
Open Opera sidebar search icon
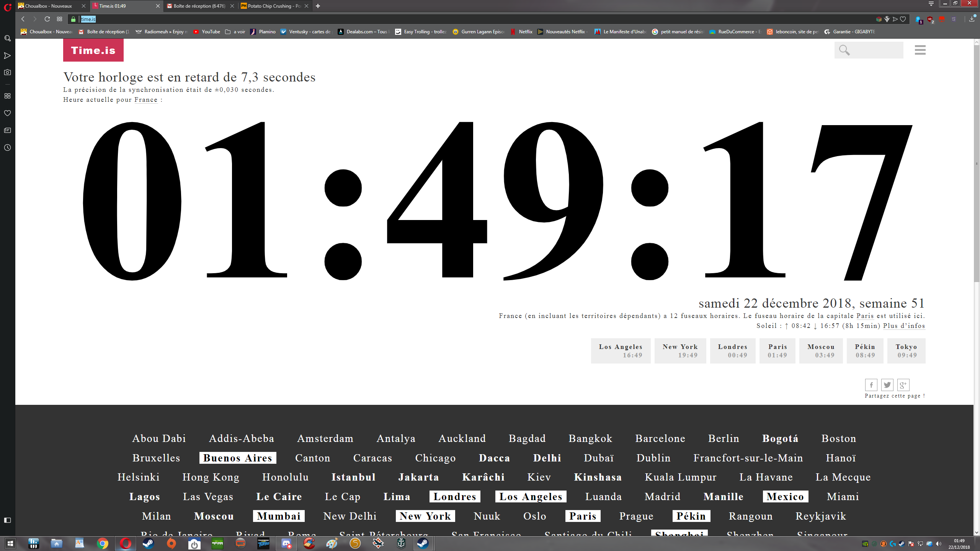[x=7, y=38]
